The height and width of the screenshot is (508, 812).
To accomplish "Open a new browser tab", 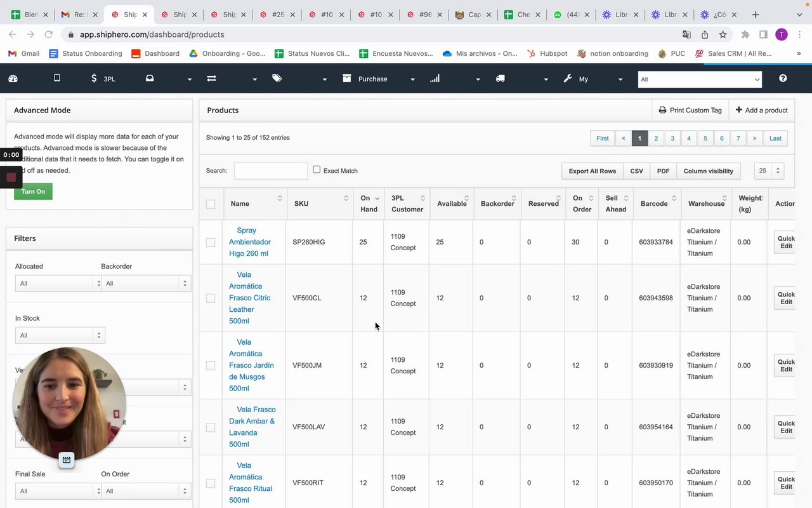I will click(755, 15).
